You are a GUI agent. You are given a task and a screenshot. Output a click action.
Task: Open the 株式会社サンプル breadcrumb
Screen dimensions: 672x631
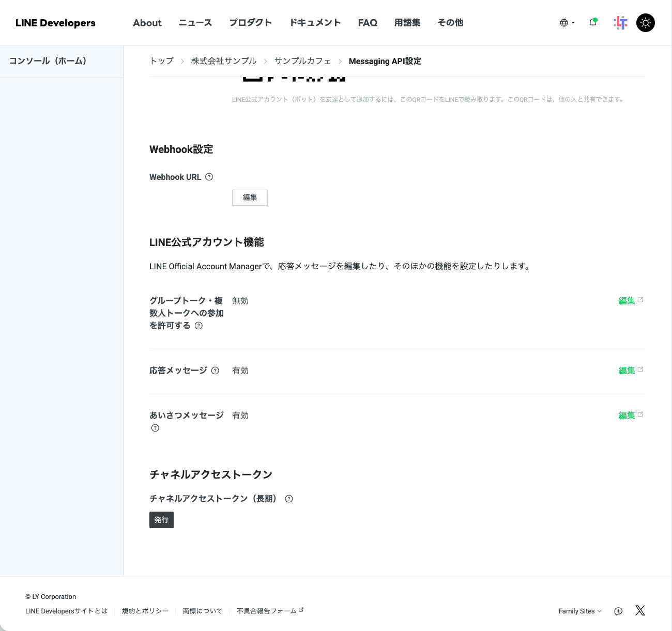pos(224,61)
